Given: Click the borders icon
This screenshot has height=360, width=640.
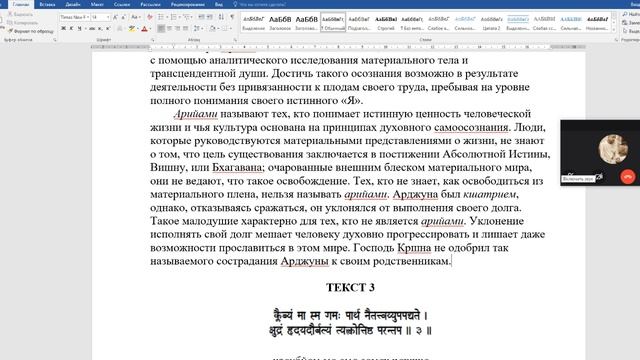Looking at the screenshot, I should (225, 29).
